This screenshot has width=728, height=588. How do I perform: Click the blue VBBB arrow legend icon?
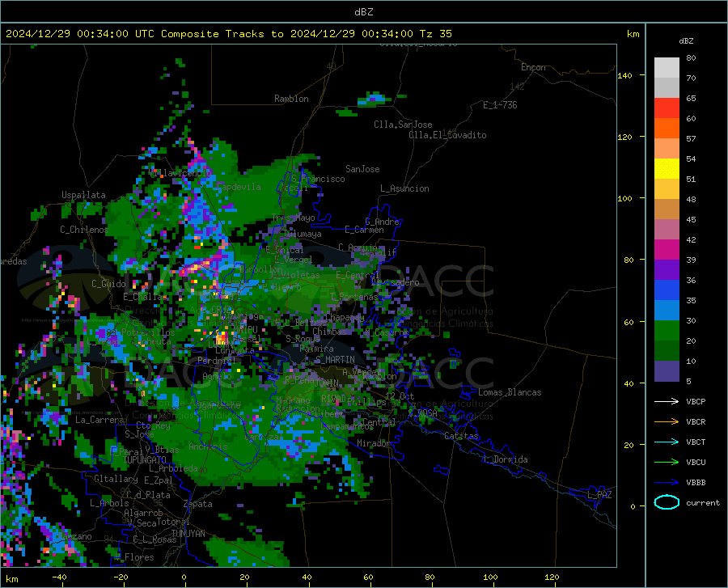click(667, 482)
